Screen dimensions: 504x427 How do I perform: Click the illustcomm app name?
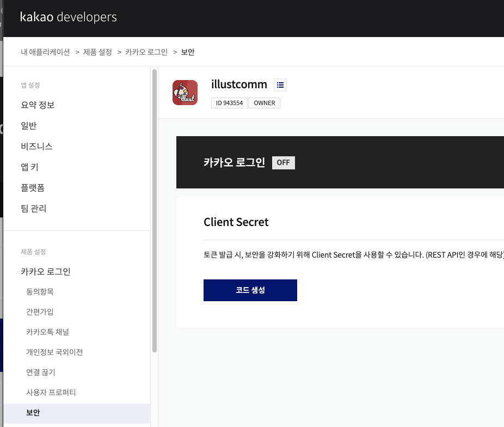239,84
